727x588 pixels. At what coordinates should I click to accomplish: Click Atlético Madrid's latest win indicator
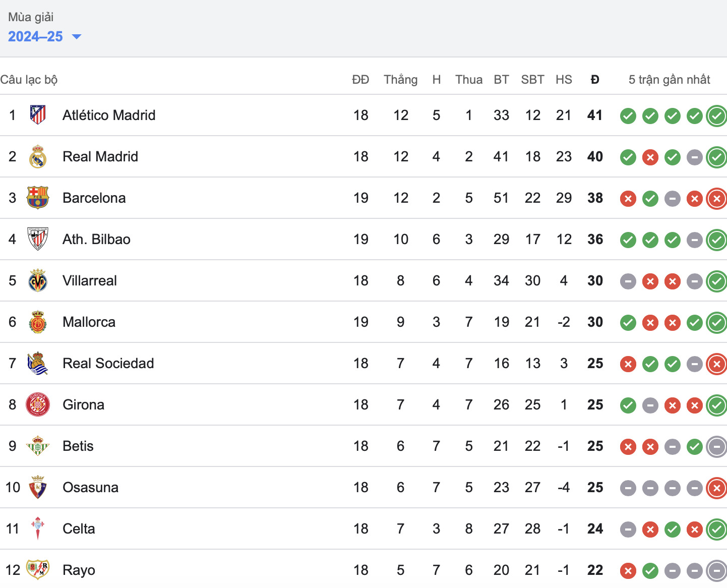click(716, 116)
